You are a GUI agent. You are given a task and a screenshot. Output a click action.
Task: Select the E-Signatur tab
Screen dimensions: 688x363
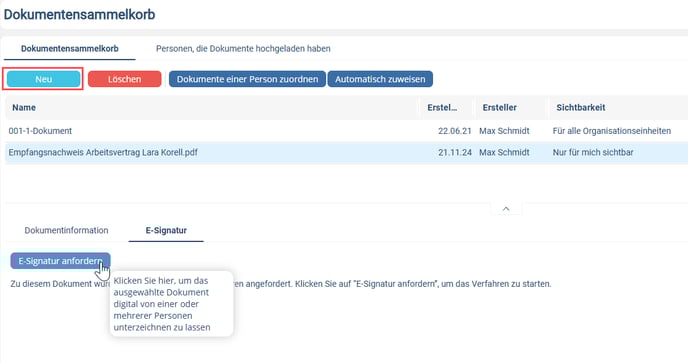click(x=166, y=230)
